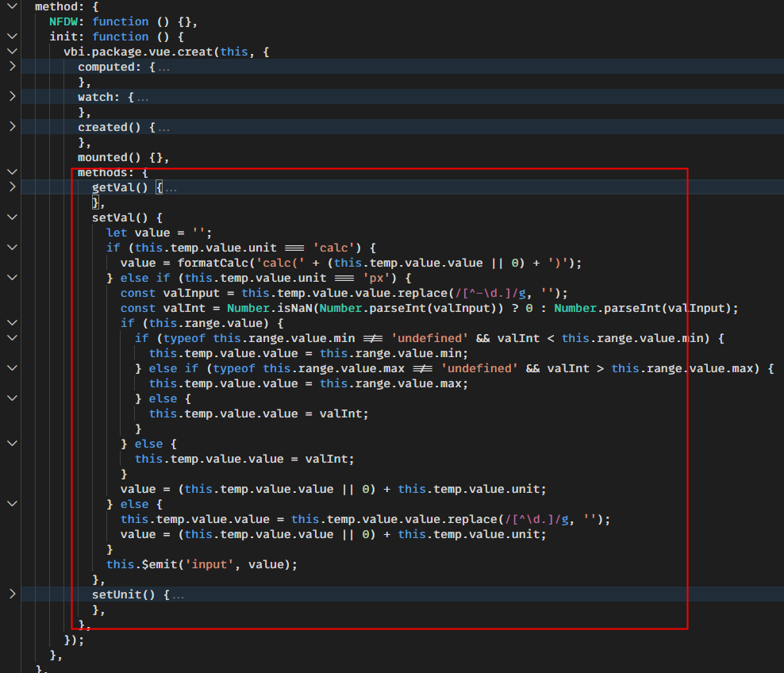Expand the folded 'getVal()' method arrow
The image size is (784, 673).
point(13,187)
